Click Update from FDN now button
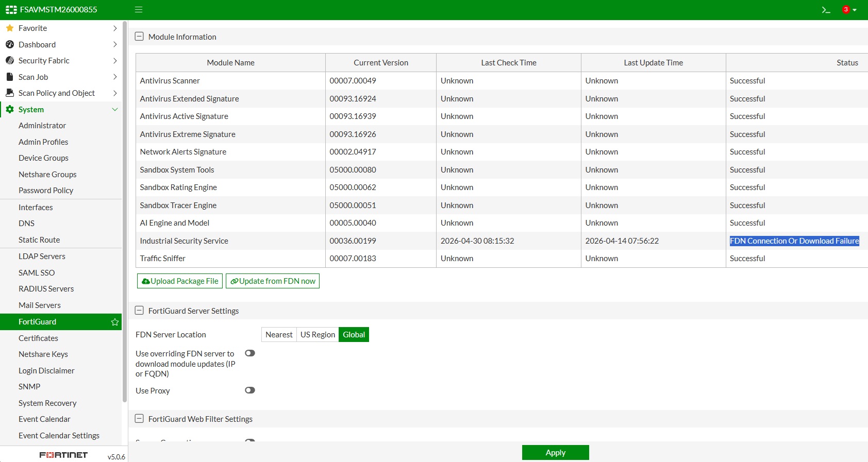 [273, 281]
